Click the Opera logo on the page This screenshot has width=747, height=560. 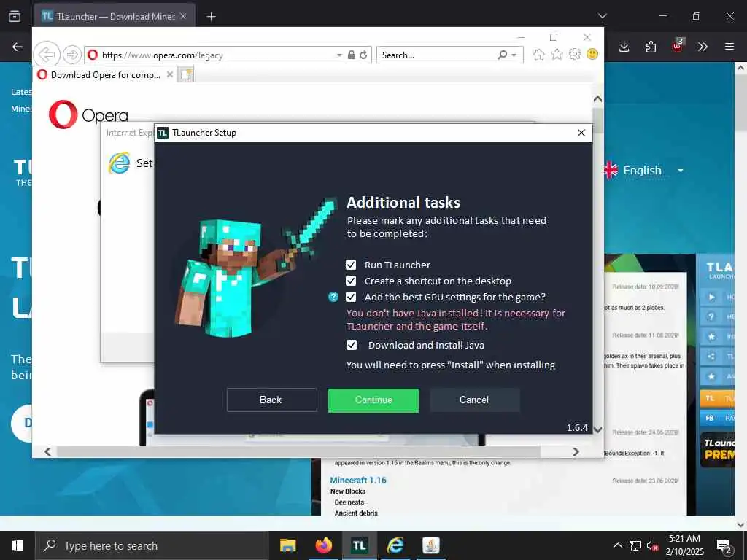point(88,114)
